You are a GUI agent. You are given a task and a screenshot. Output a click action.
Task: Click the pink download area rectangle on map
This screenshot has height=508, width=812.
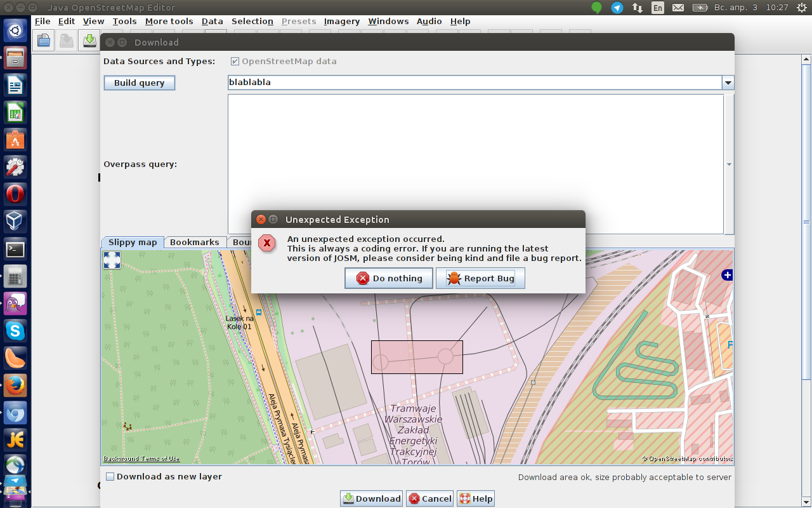(x=417, y=357)
